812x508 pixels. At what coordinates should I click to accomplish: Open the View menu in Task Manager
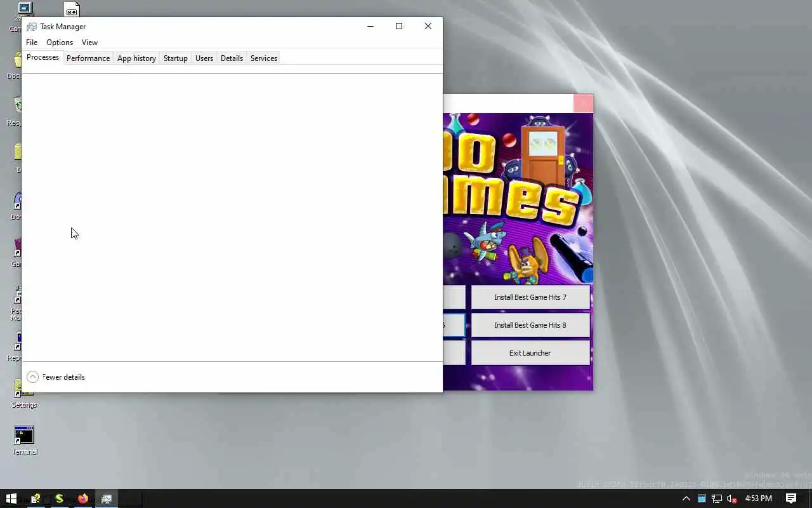tap(89, 43)
